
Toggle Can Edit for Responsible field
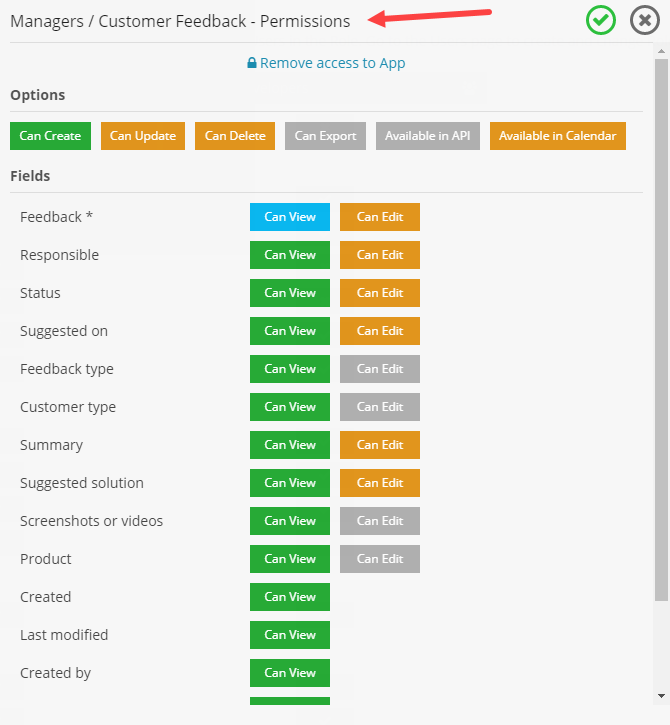[380, 255]
